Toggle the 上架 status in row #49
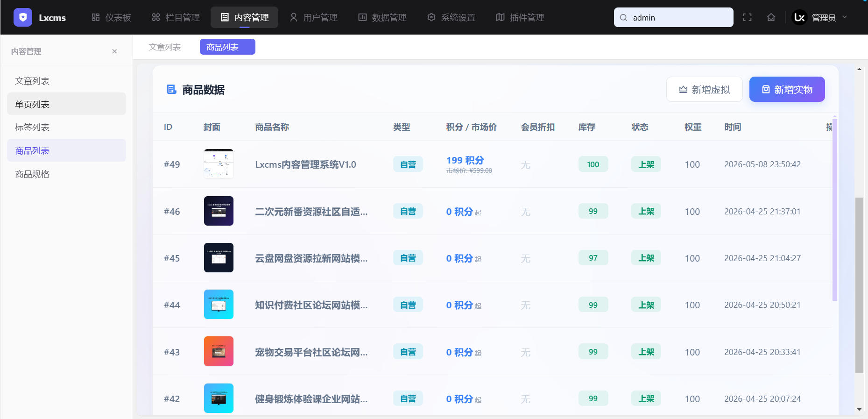This screenshot has width=868, height=419. (646, 164)
